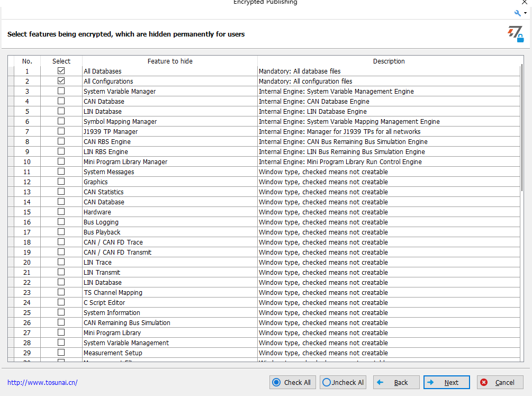The height and width of the screenshot is (396, 532).
Task: Click the Description column header
Action: (389, 61)
